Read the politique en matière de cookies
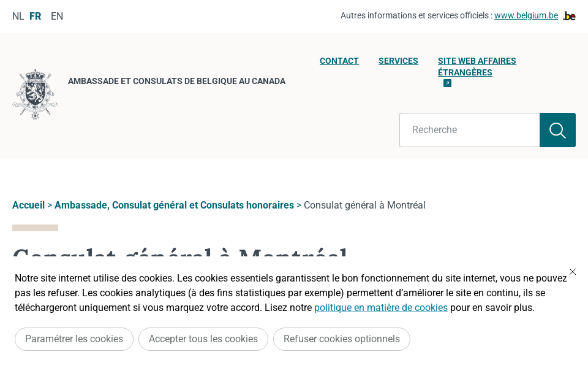 (x=381, y=308)
